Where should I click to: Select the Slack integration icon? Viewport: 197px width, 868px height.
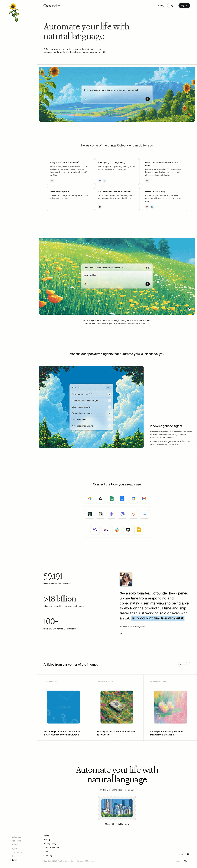[117, 530]
